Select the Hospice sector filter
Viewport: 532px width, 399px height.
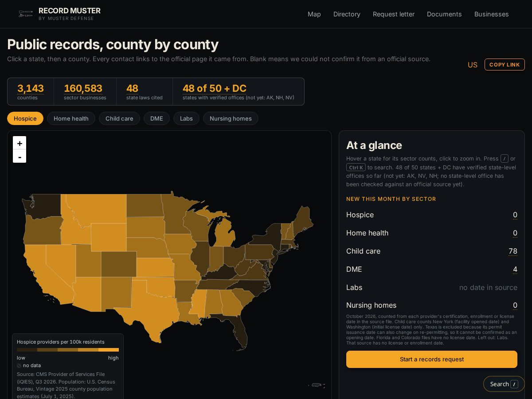(x=25, y=118)
